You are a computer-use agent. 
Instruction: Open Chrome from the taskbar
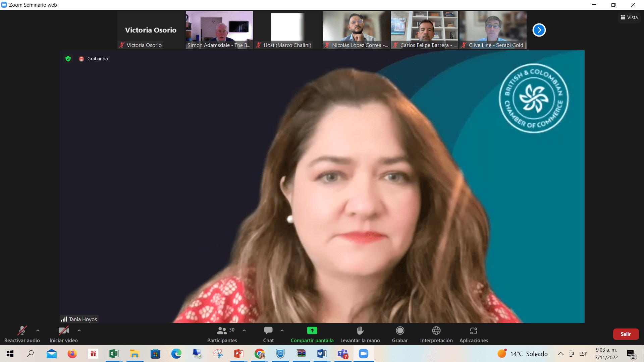[259, 354]
